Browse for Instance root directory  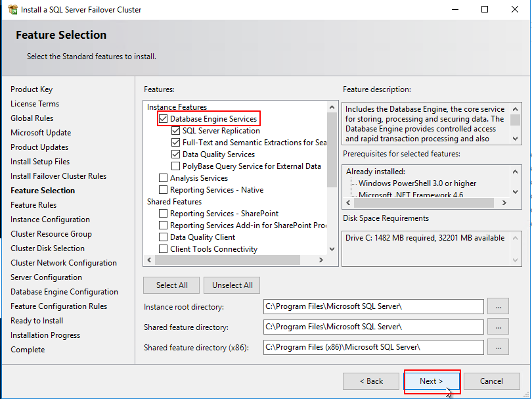(499, 306)
